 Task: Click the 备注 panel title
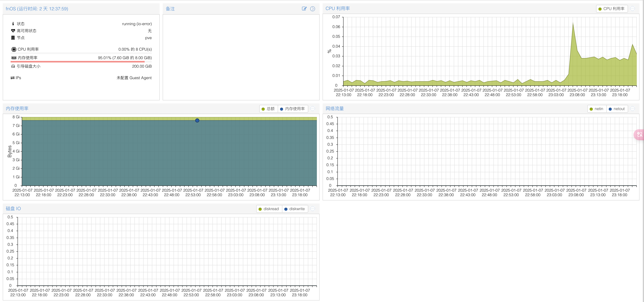point(170,9)
